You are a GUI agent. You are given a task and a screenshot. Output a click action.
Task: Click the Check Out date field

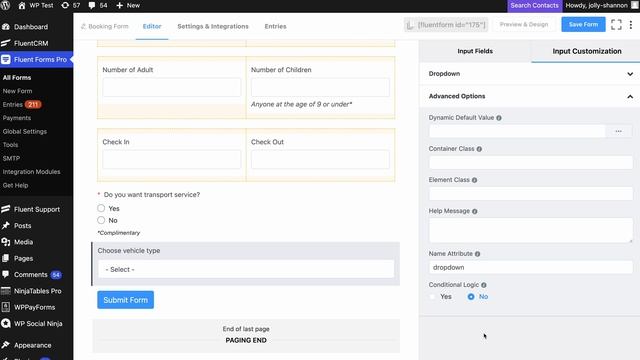pyautogui.click(x=320, y=160)
